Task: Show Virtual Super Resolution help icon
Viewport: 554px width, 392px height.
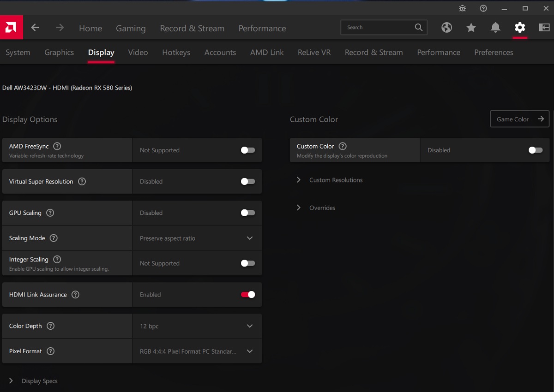Action: (x=82, y=181)
